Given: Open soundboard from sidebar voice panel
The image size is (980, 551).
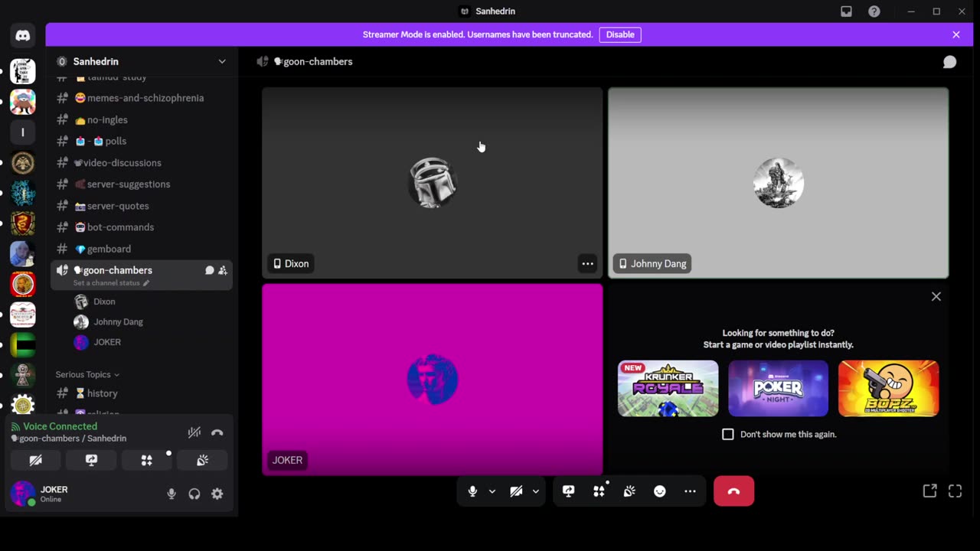Looking at the screenshot, I should click(x=202, y=460).
